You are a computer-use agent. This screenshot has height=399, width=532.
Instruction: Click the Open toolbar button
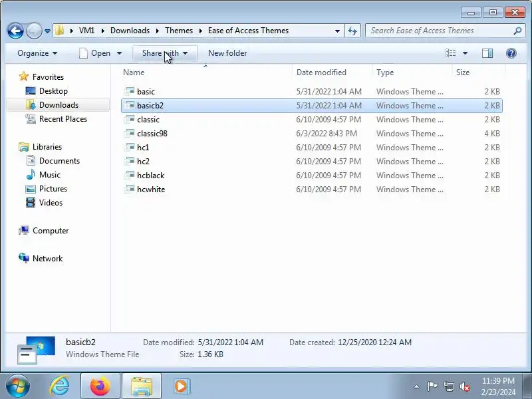[x=94, y=53]
